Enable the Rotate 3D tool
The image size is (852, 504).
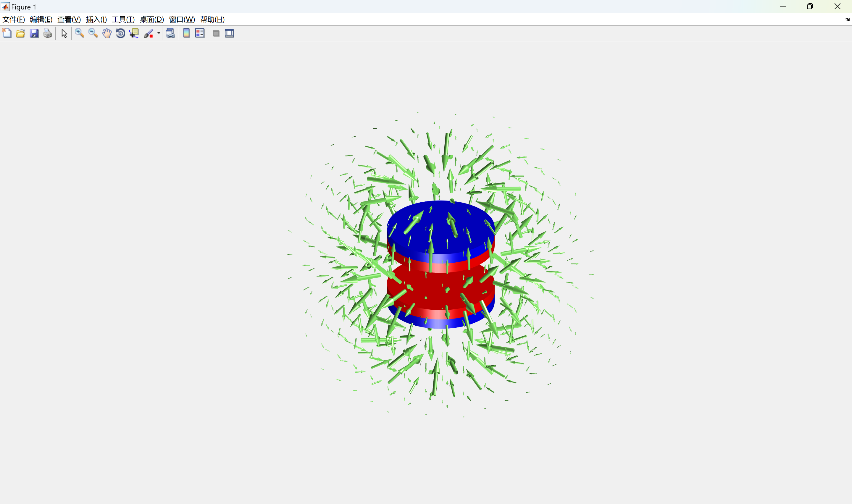coord(120,33)
